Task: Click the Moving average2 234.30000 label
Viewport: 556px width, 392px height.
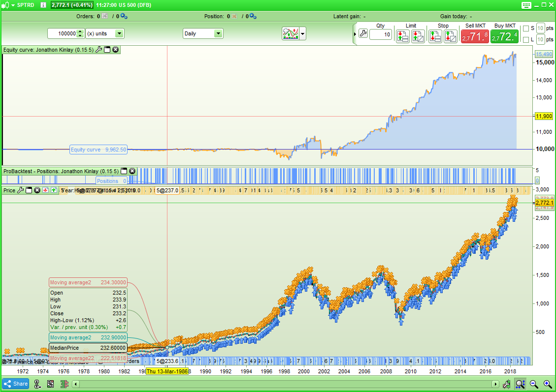Action: pyautogui.click(x=88, y=283)
